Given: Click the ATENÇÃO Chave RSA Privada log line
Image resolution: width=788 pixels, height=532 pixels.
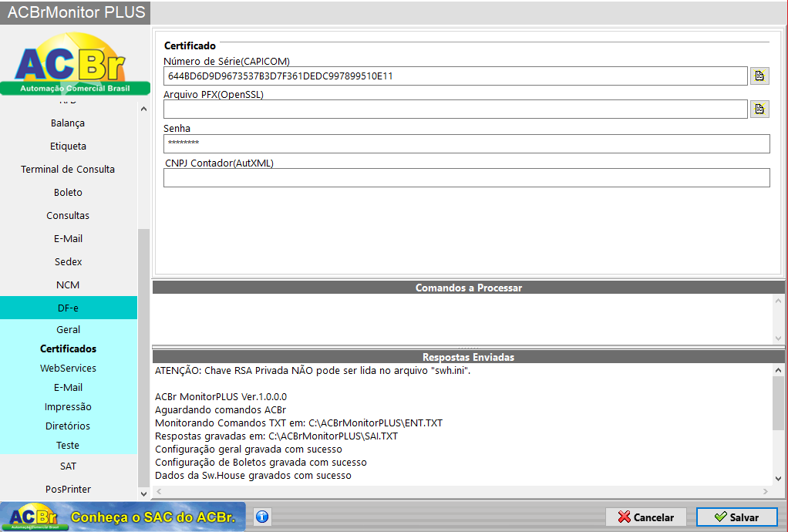Looking at the screenshot, I should tap(312, 371).
